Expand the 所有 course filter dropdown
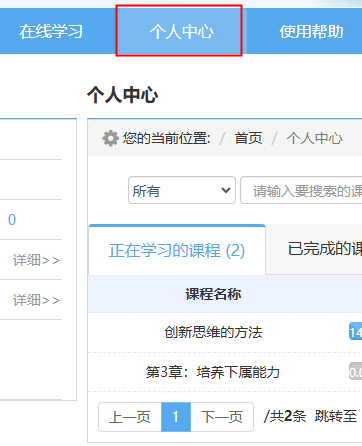Viewport: 362px width, 446px height. (182, 190)
